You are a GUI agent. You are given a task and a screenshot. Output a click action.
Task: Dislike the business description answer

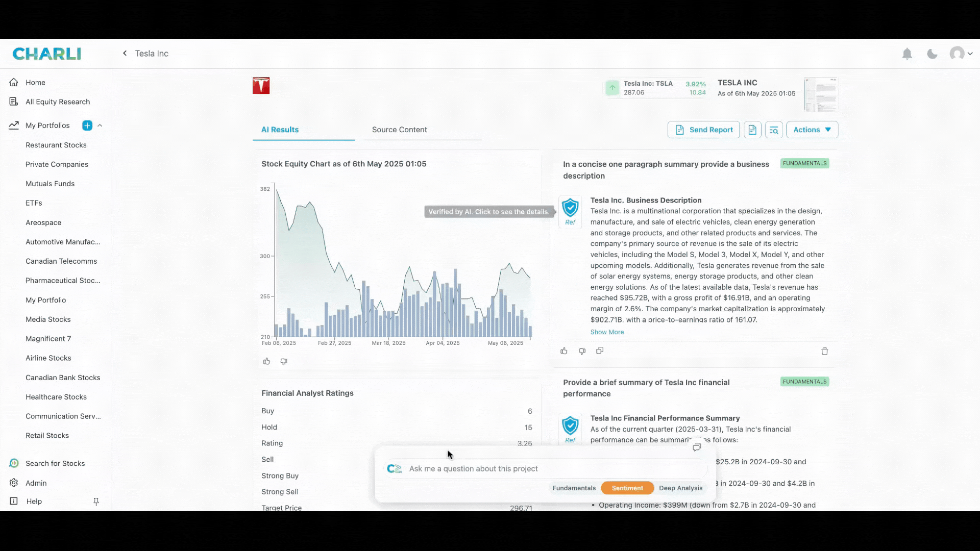[582, 351]
